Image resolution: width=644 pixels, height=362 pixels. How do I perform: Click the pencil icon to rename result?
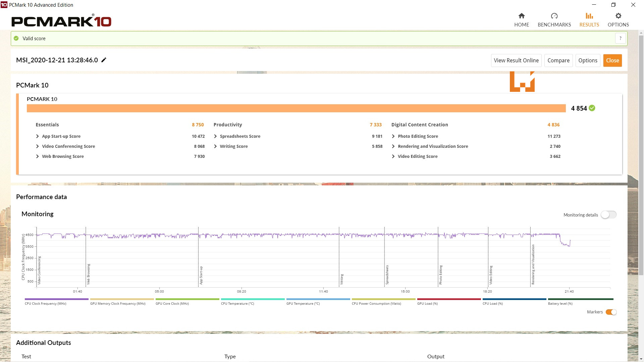tap(104, 60)
